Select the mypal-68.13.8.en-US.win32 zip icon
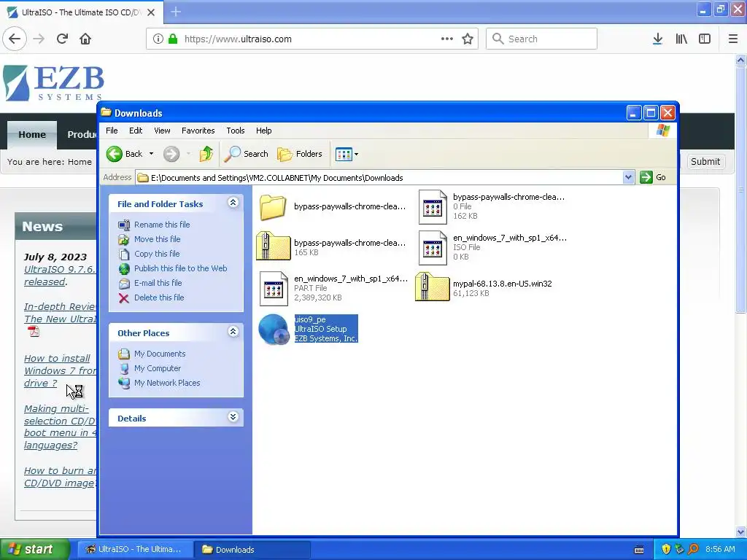Image resolution: width=747 pixels, height=560 pixels. click(432, 287)
